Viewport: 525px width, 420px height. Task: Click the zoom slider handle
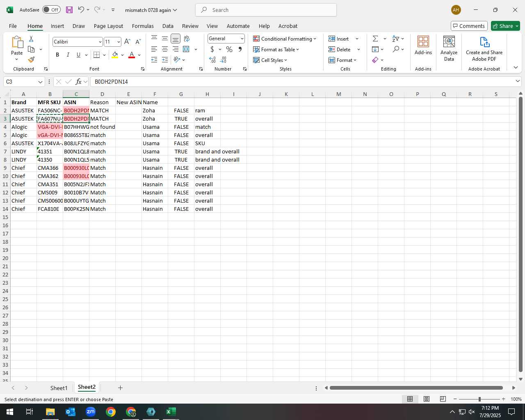pos(479,399)
